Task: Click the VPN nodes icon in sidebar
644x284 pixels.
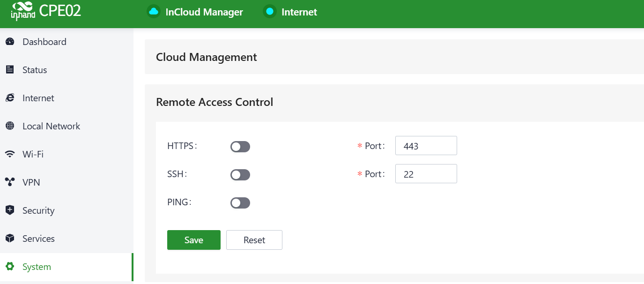Action: click(10, 182)
